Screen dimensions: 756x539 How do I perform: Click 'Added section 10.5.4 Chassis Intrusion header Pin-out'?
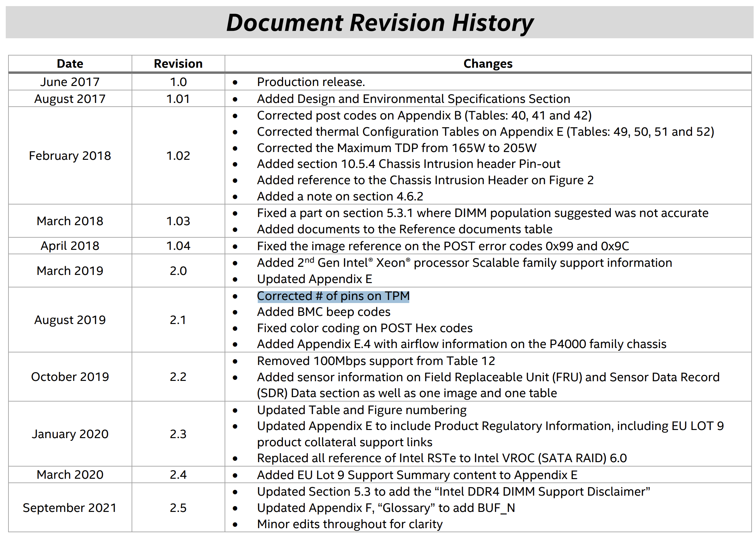pyautogui.click(x=409, y=164)
